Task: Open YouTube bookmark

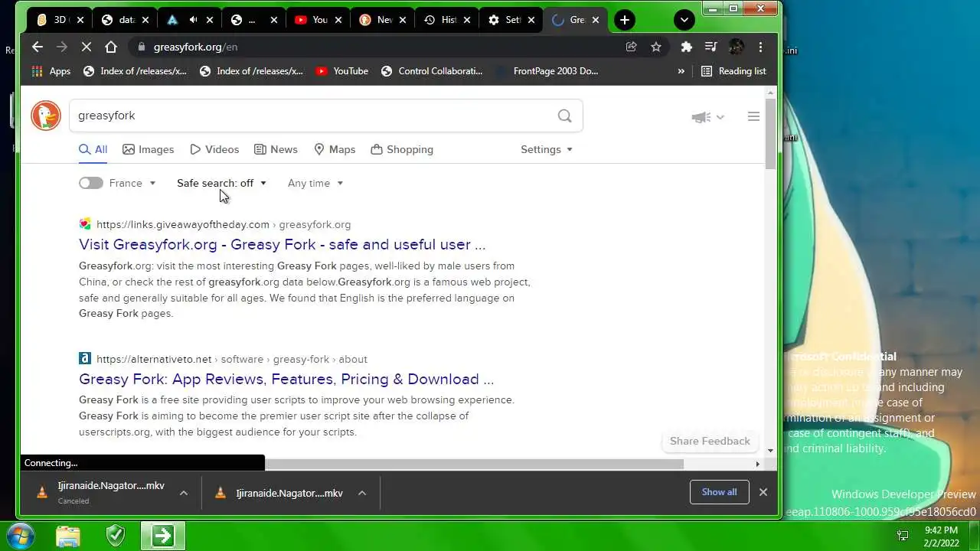Action: [x=341, y=71]
